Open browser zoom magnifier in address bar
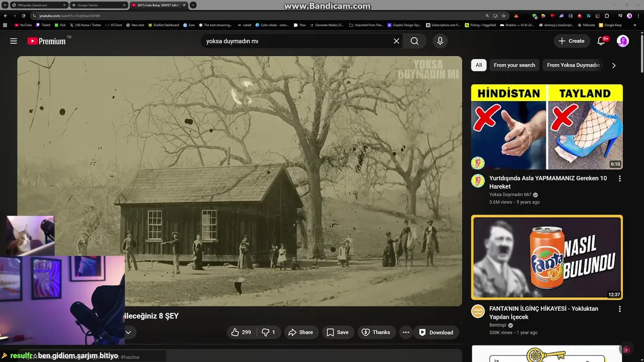This screenshot has height=362, width=644. [487, 16]
